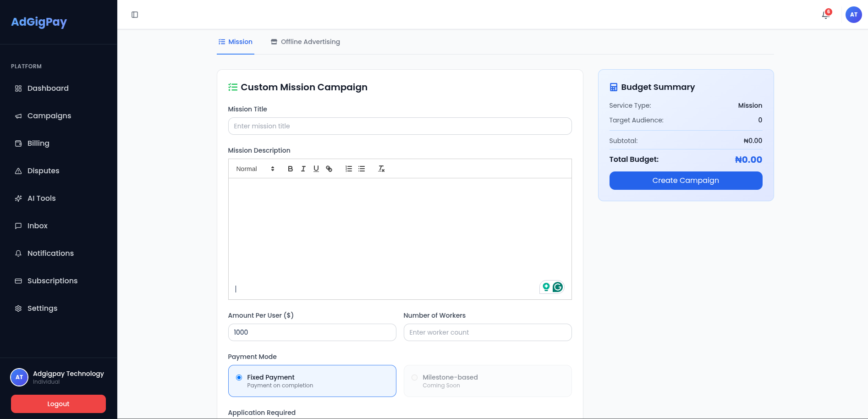Insert a bullet list in the editor
This screenshot has height=419, width=868.
pyautogui.click(x=362, y=169)
